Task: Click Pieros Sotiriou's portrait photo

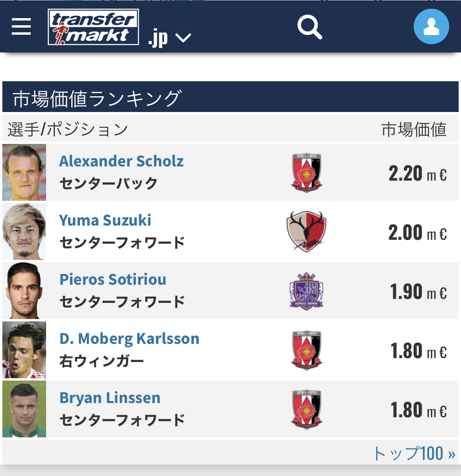Action: 24,291
